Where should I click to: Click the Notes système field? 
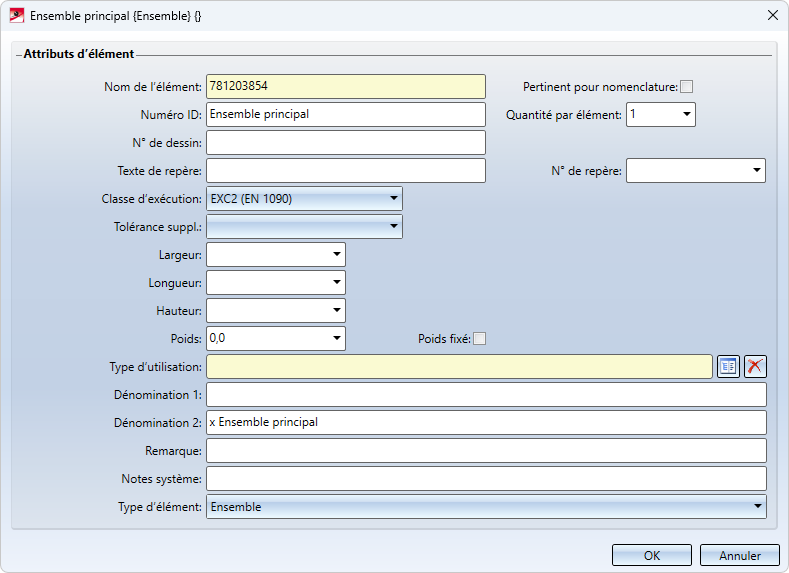pyautogui.click(x=486, y=478)
